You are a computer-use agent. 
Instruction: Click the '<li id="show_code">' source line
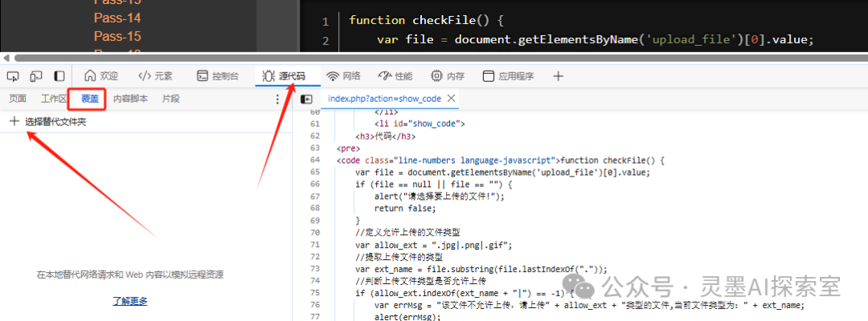click(x=420, y=124)
